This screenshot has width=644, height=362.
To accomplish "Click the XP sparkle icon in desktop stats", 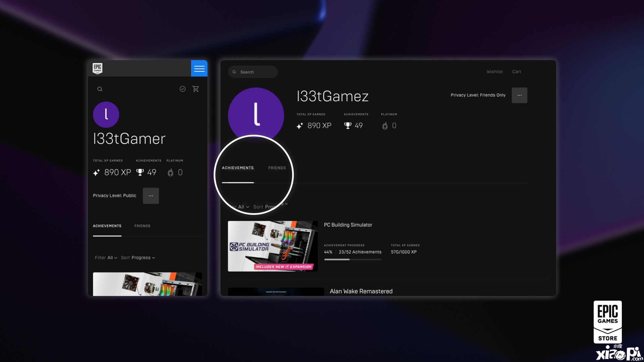I will pos(300,126).
